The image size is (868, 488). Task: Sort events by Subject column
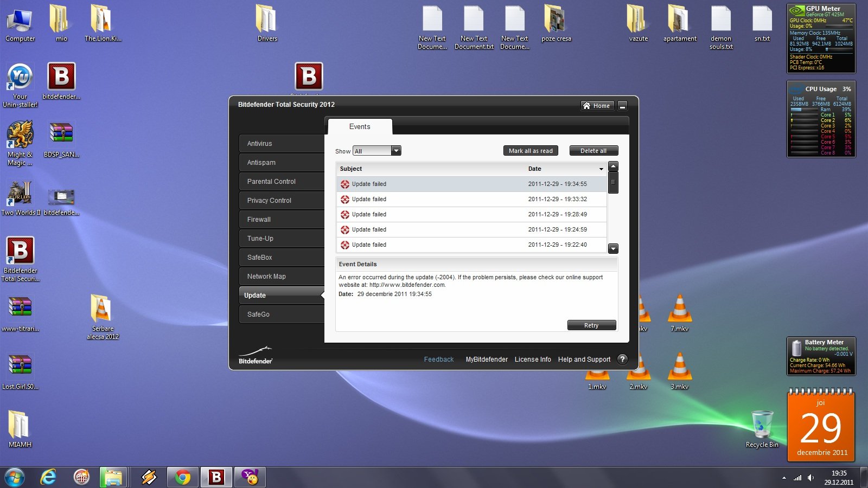(x=351, y=169)
